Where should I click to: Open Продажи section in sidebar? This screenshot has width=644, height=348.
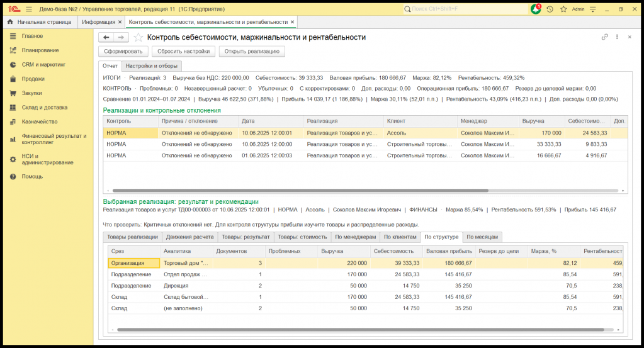click(33, 79)
